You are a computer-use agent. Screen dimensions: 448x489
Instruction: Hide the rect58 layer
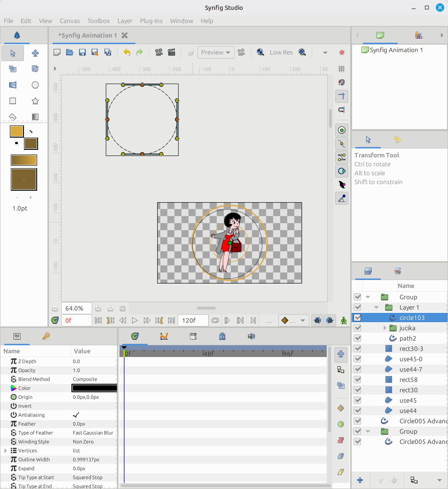tap(358, 380)
